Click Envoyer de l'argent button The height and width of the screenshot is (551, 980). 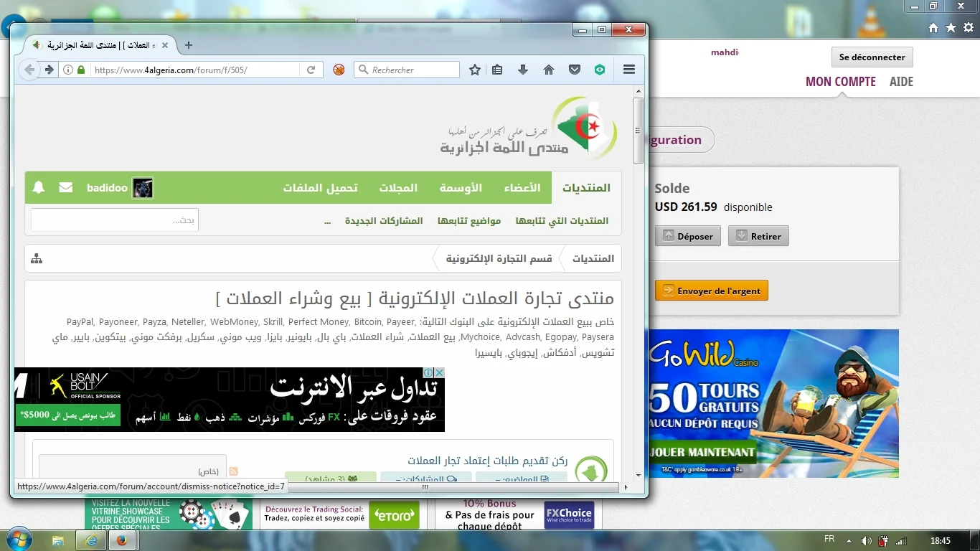(x=712, y=291)
